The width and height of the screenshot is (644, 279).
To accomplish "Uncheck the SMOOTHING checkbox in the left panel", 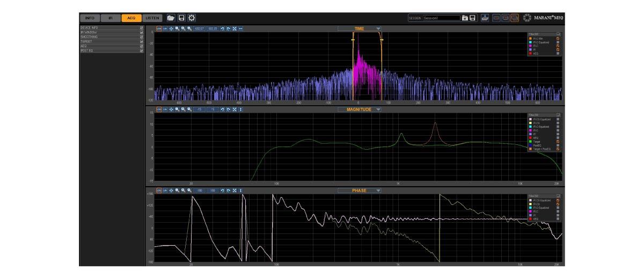I will (142, 36).
